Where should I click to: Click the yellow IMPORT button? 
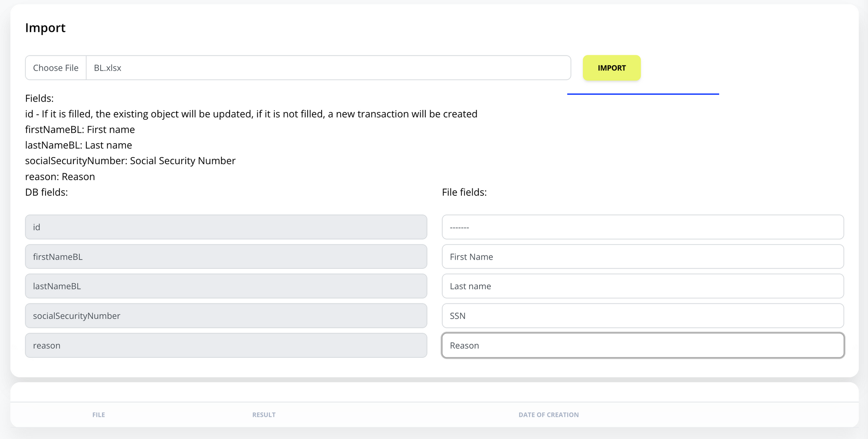(612, 68)
